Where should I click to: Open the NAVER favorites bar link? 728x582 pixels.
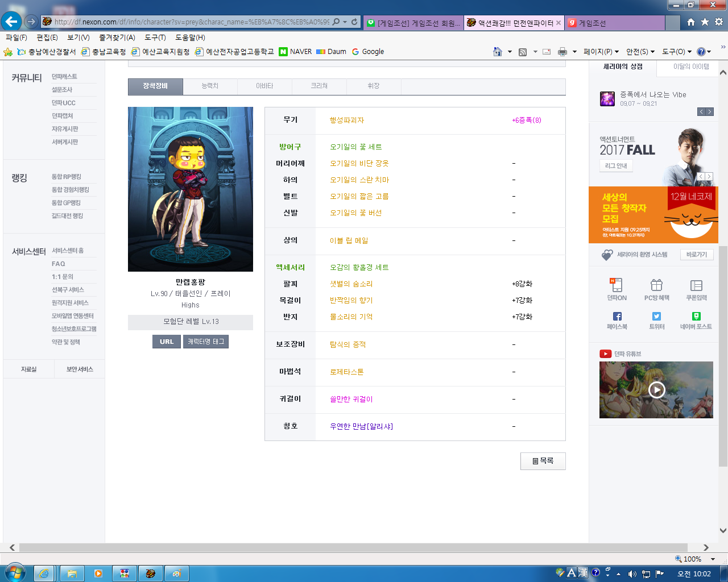click(295, 52)
